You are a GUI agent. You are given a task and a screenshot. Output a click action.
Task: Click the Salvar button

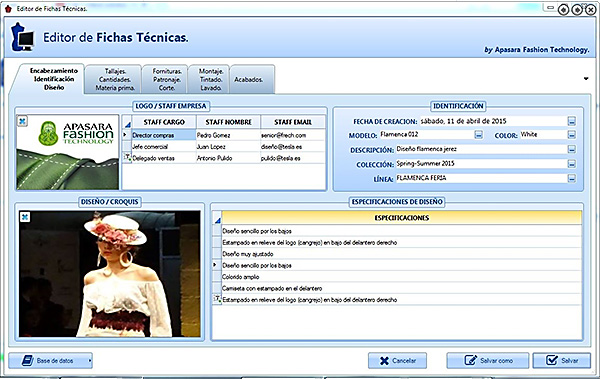[x=562, y=361]
